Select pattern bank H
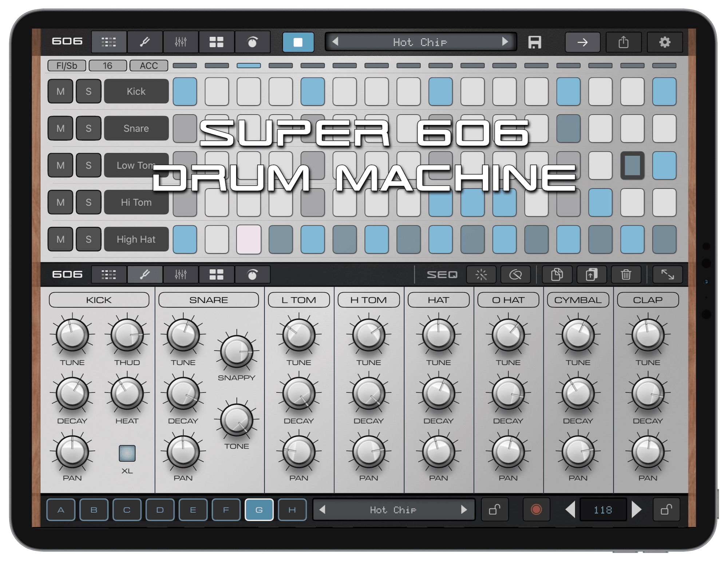This screenshot has height=562, width=728. 292,510
